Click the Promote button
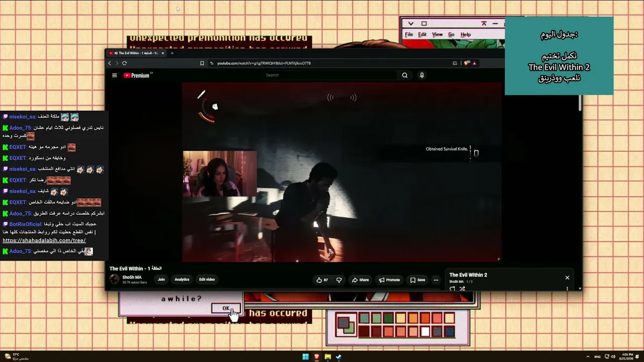 (389, 280)
